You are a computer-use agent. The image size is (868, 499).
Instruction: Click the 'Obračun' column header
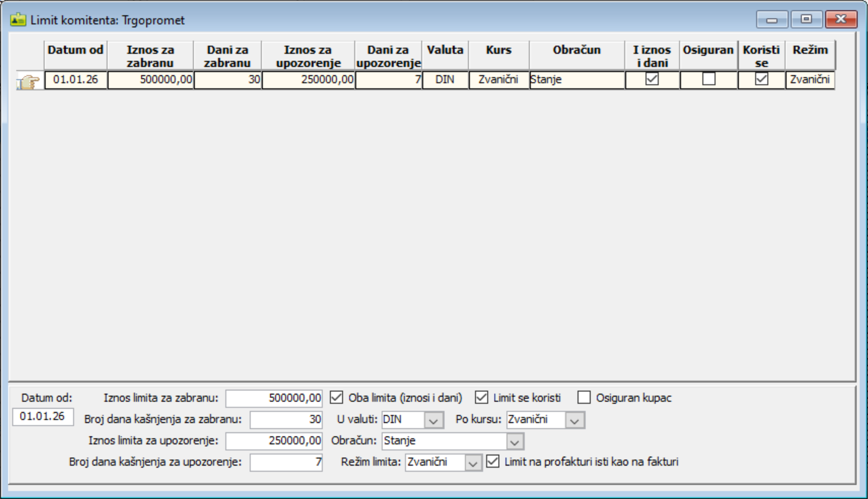pyautogui.click(x=577, y=56)
